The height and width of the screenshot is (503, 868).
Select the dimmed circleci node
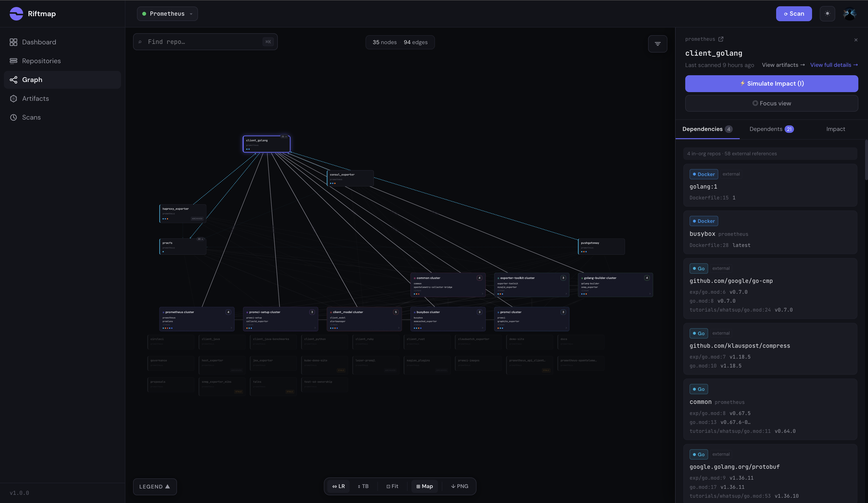tap(171, 342)
